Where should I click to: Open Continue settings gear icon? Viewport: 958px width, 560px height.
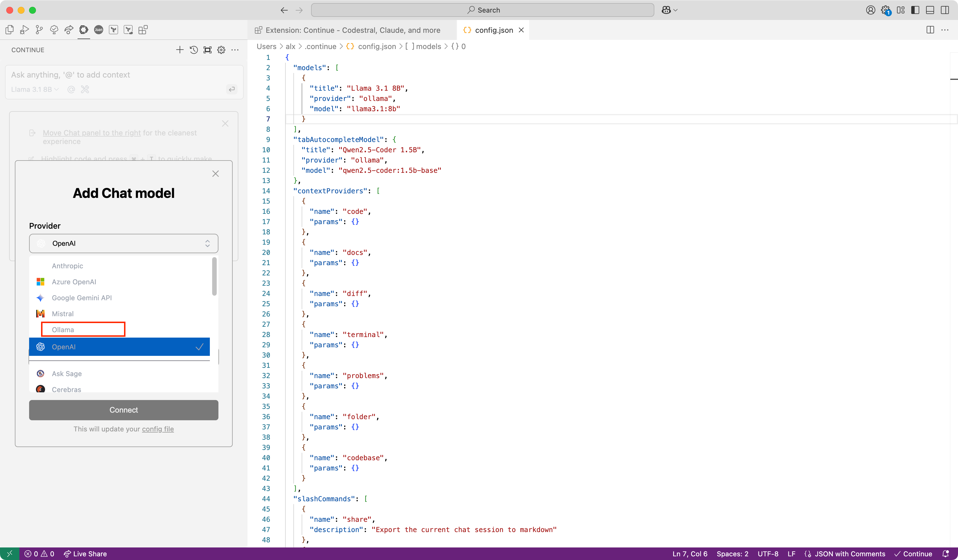pos(221,50)
